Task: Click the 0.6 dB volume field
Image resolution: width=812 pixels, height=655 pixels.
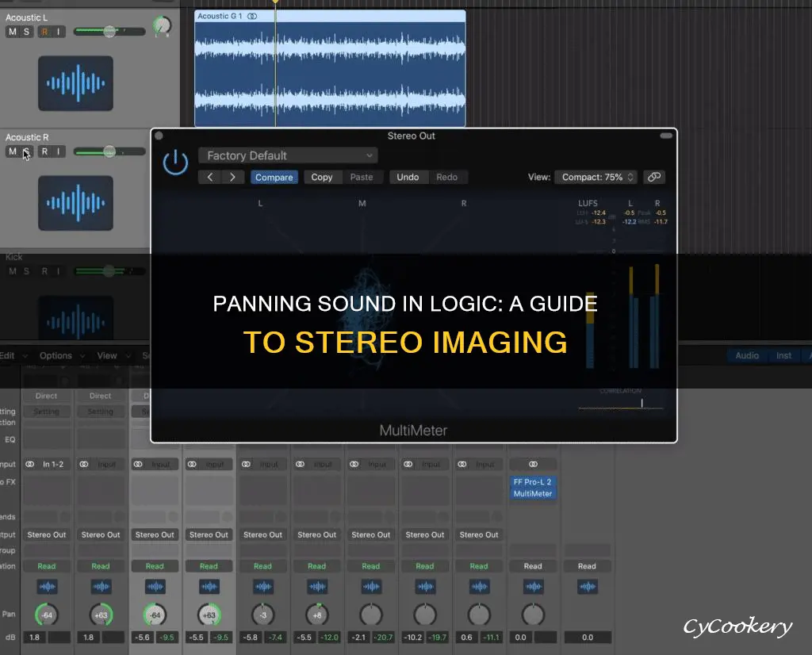Action: pos(466,638)
